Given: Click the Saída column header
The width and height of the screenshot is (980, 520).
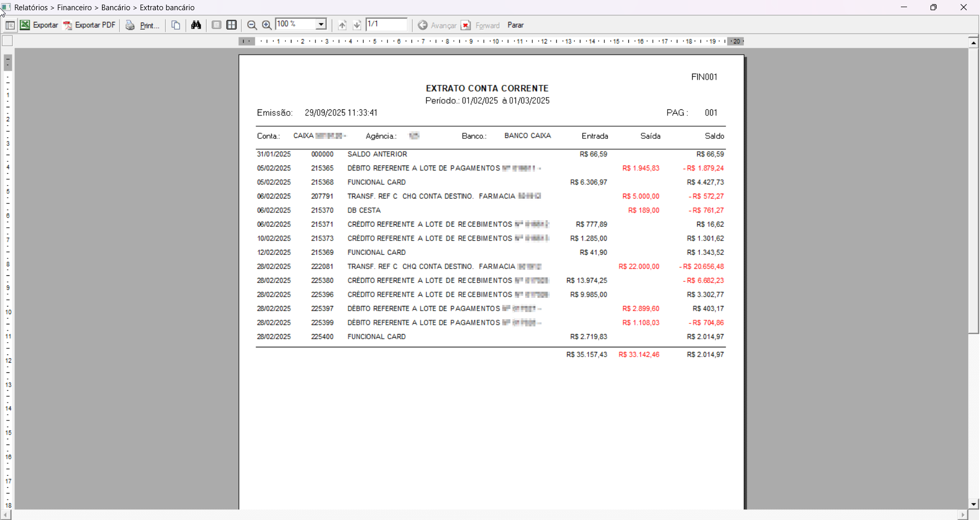Looking at the screenshot, I should pos(651,136).
